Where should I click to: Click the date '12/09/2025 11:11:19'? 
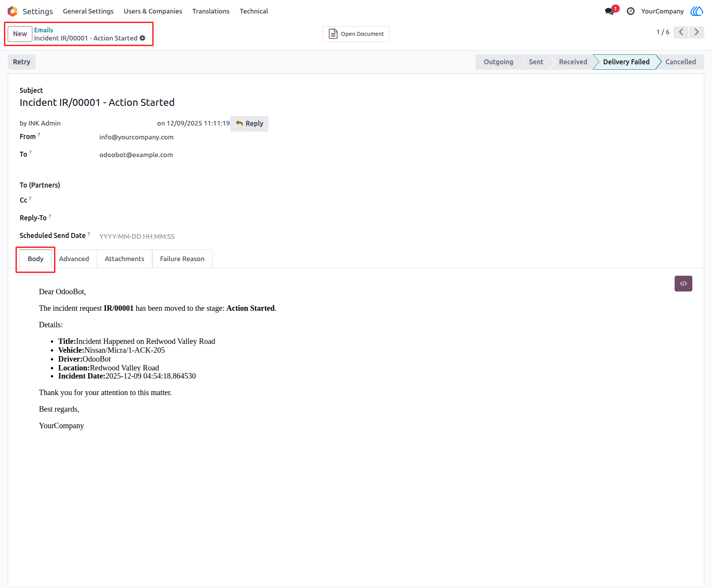(x=198, y=123)
